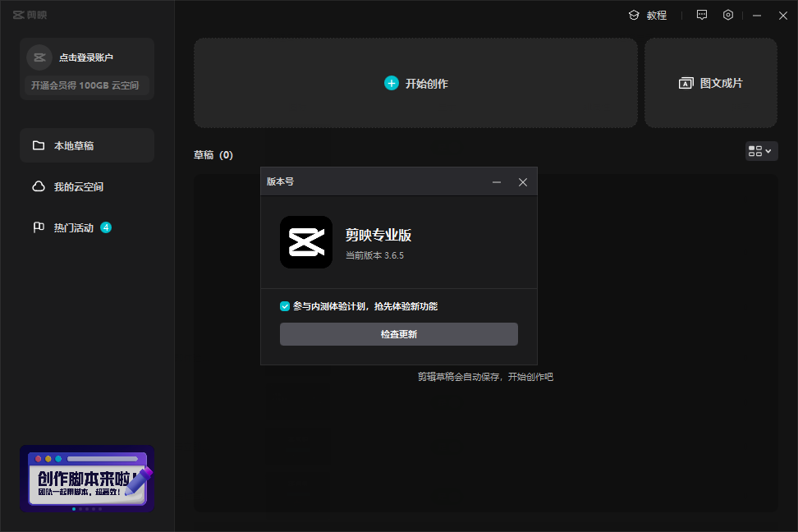Minimize the 版本号 dialog
Viewport: 798px width, 532px height.
tap(496, 182)
